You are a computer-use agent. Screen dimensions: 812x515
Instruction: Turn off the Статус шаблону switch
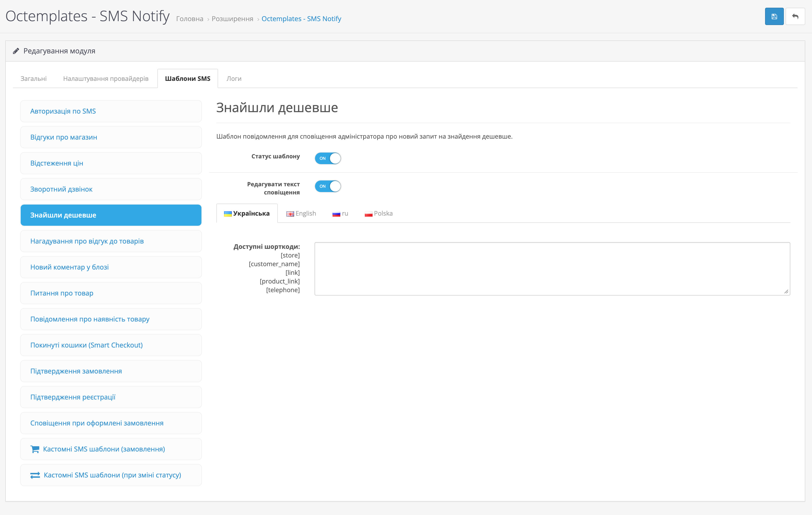click(328, 158)
